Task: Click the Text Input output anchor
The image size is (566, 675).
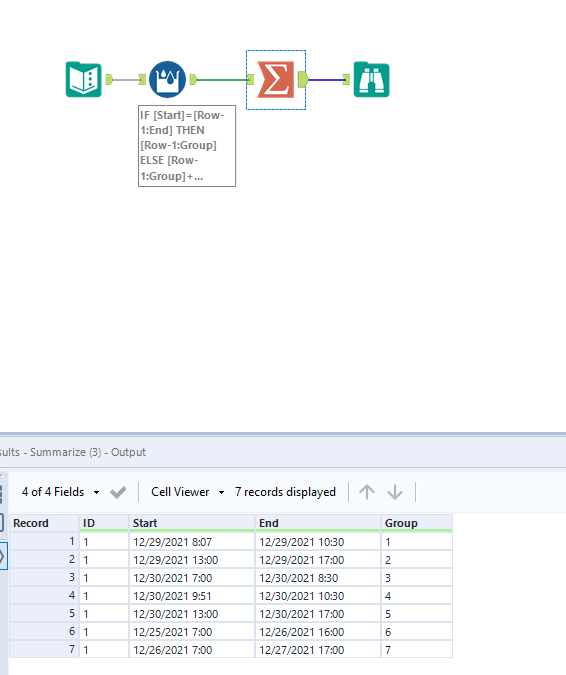Action: tap(109, 79)
